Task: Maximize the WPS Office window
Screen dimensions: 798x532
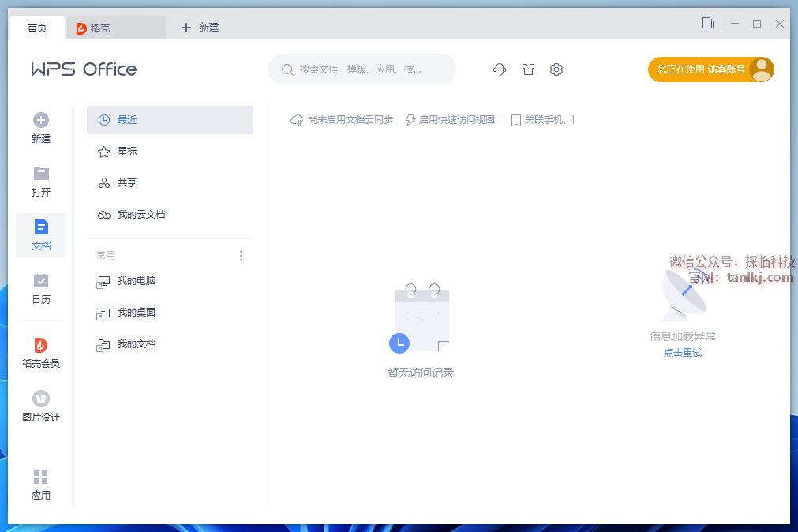Action: (757, 24)
